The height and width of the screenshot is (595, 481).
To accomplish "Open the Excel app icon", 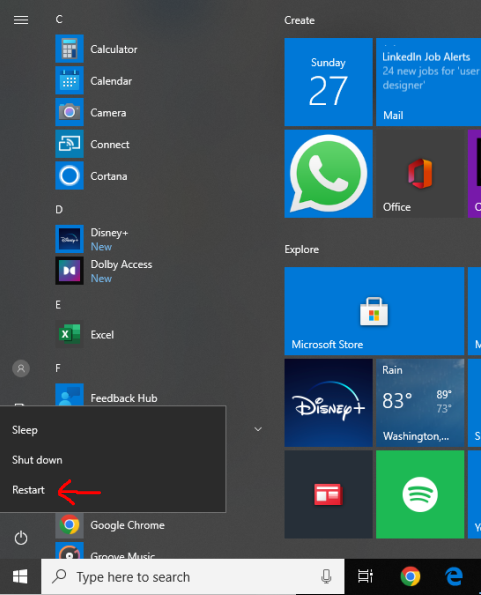I will tap(69, 334).
